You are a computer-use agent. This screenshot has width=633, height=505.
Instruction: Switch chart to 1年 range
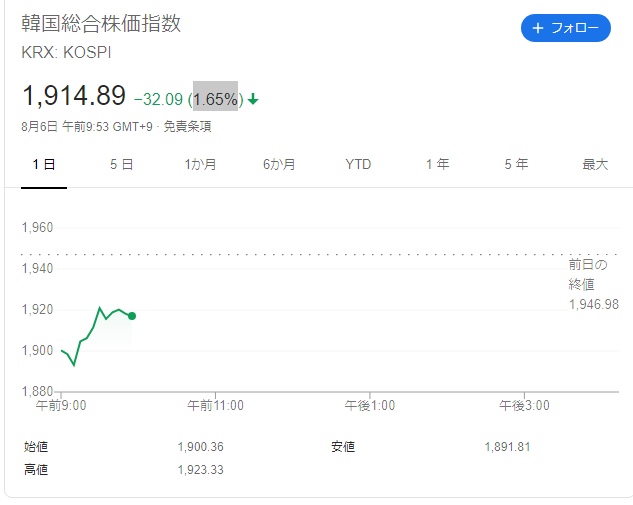[x=437, y=165]
